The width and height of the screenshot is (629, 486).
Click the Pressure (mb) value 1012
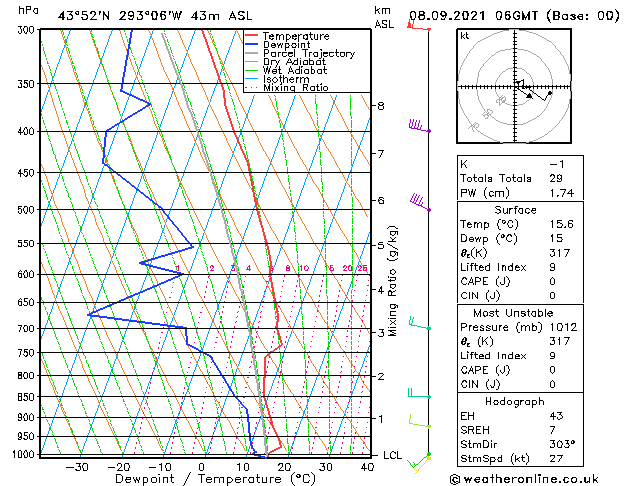pyautogui.click(x=563, y=327)
